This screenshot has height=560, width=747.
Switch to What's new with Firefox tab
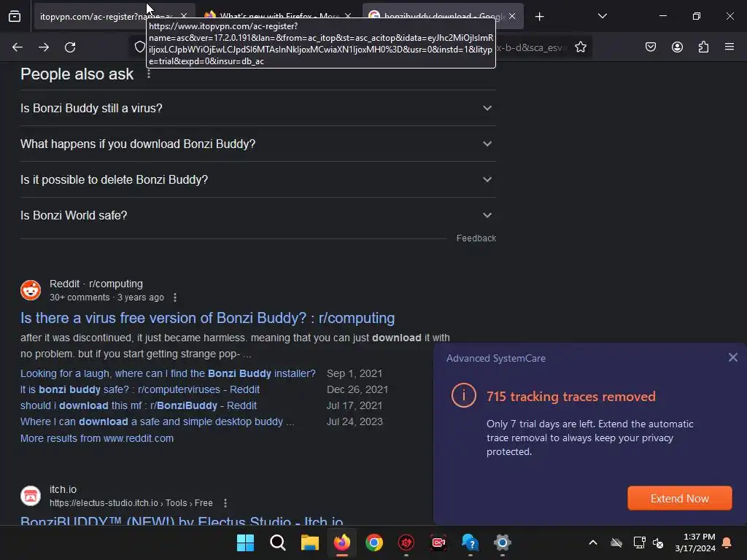point(279,17)
